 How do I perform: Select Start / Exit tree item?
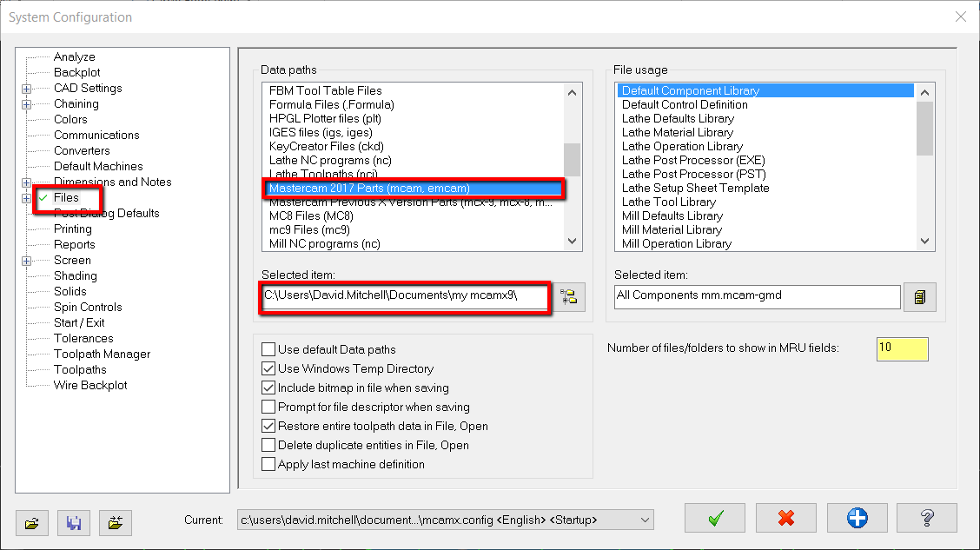tap(79, 322)
